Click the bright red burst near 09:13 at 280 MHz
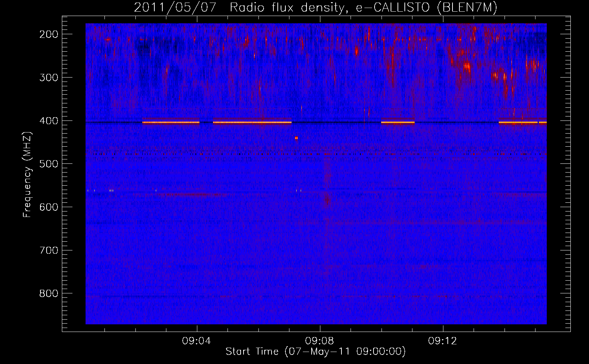This screenshot has height=364, width=589. point(467,67)
